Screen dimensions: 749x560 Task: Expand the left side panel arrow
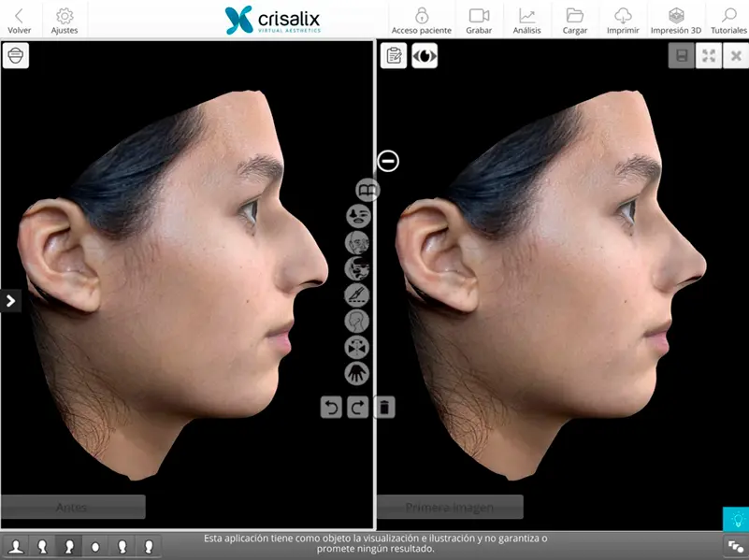tap(10, 300)
